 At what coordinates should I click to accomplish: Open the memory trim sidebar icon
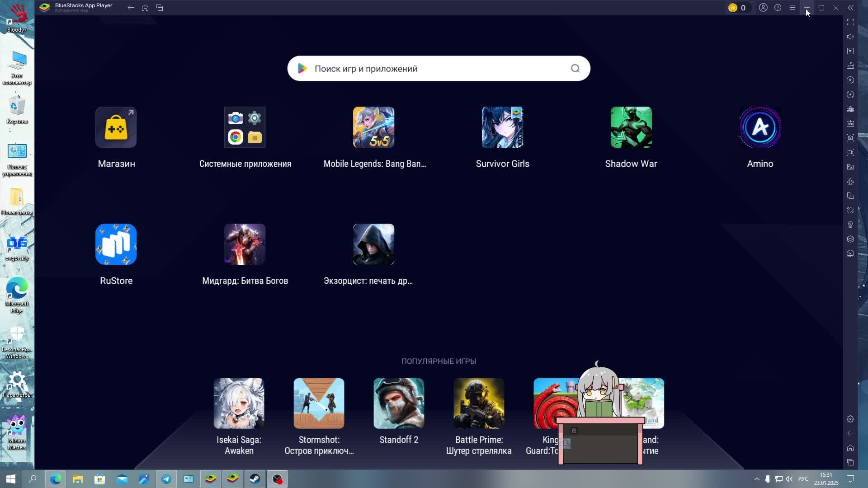click(850, 109)
